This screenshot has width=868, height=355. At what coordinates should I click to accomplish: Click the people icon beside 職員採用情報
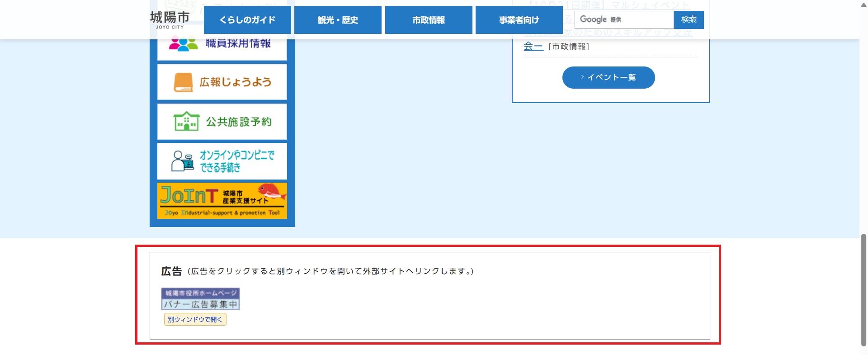(x=183, y=44)
